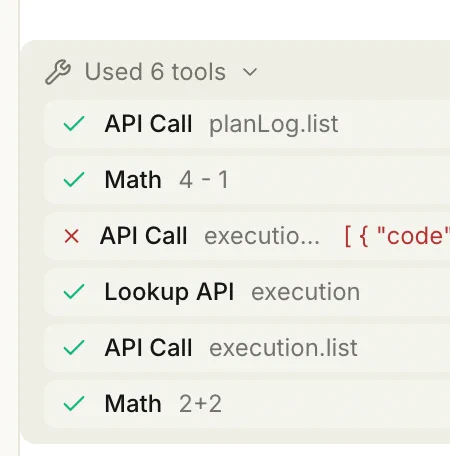The image size is (450, 456).
Task: Click the red error text starting with code
Action: pyautogui.click(x=397, y=236)
